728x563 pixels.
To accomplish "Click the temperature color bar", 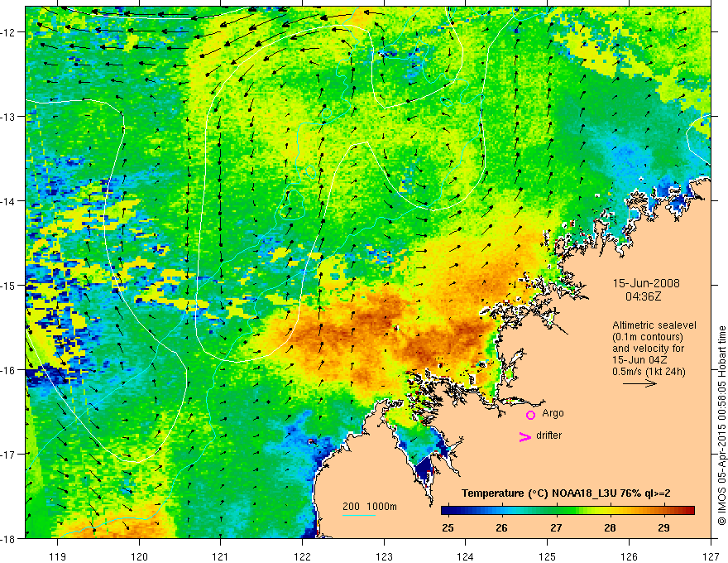I will (x=568, y=510).
